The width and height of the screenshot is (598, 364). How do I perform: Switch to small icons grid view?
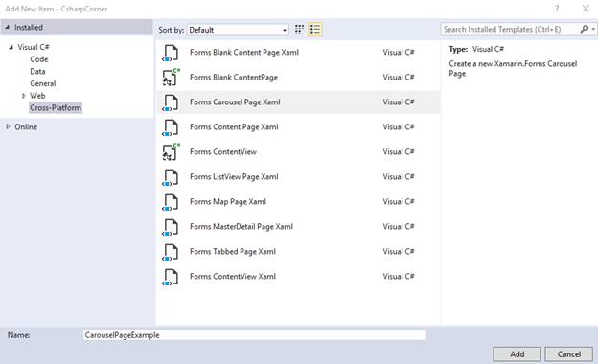tap(299, 30)
